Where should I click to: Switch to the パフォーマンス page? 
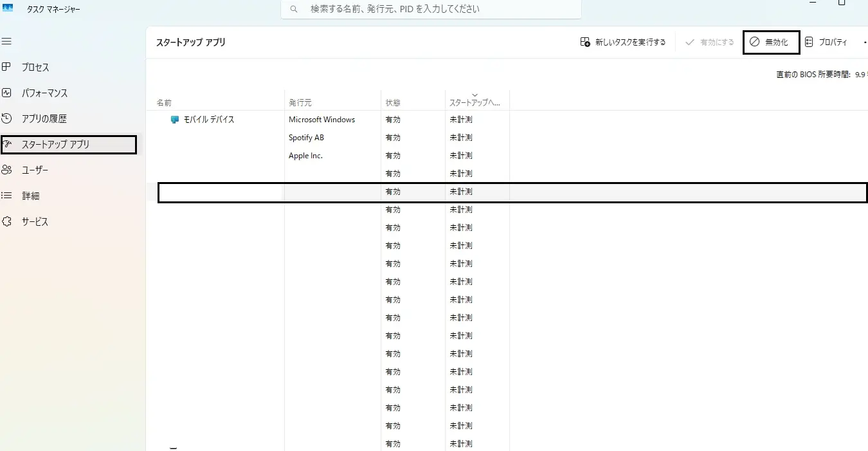point(44,93)
